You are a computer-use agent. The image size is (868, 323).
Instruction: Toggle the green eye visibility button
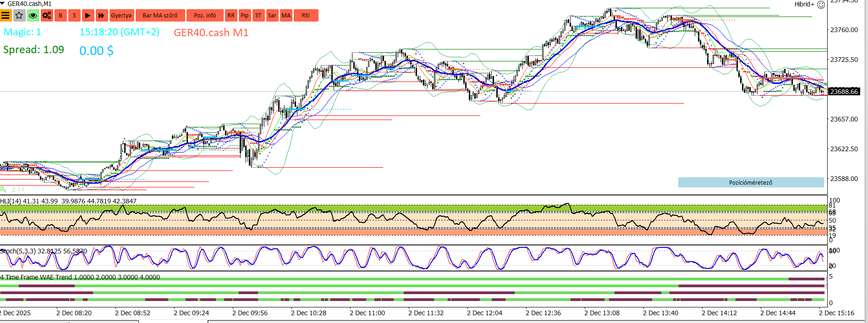33,16
